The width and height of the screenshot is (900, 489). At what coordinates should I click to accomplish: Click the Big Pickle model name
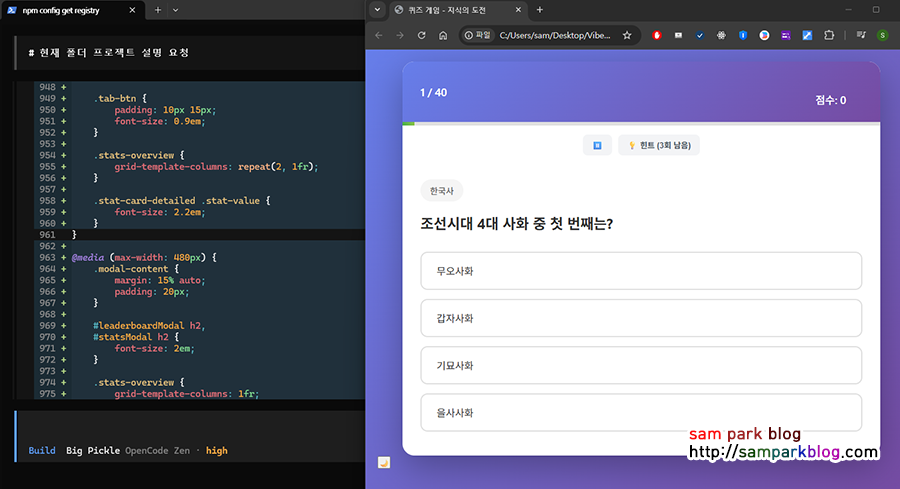[93, 451]
